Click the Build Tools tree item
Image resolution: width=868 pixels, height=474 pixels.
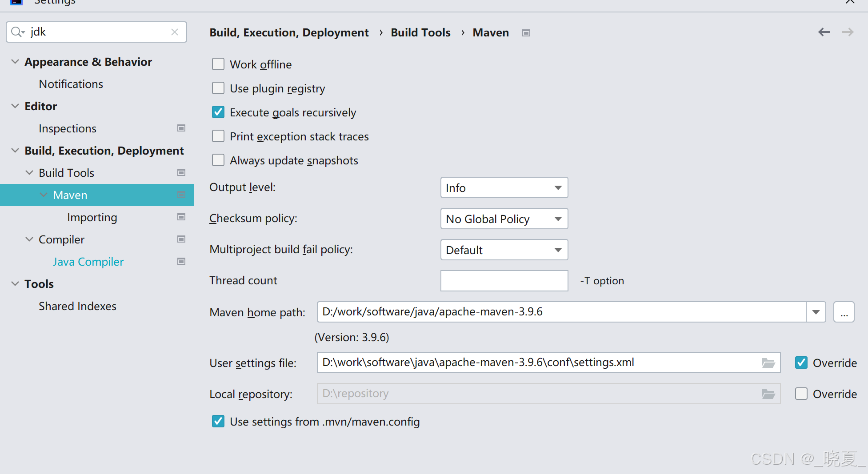pyautogui.click(x=67, y=173)
